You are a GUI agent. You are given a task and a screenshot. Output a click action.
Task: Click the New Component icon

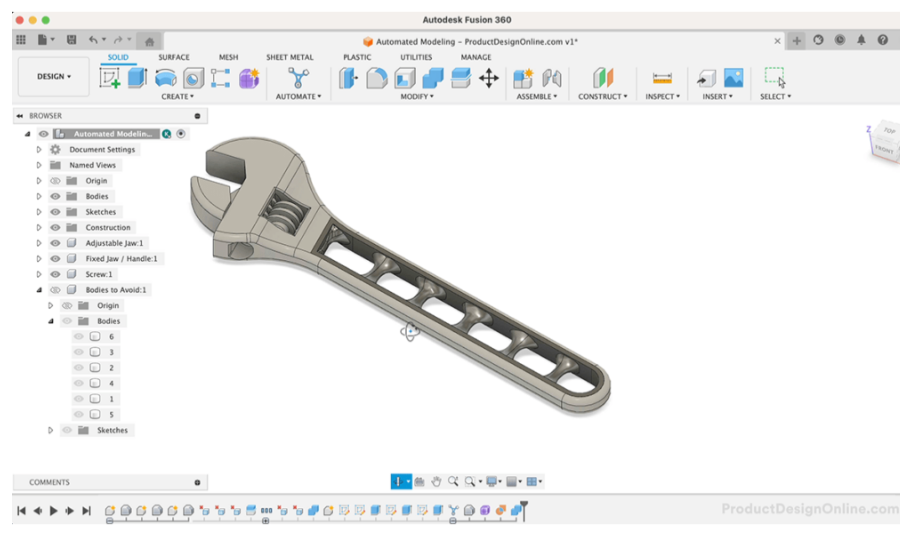pos(523,78)
